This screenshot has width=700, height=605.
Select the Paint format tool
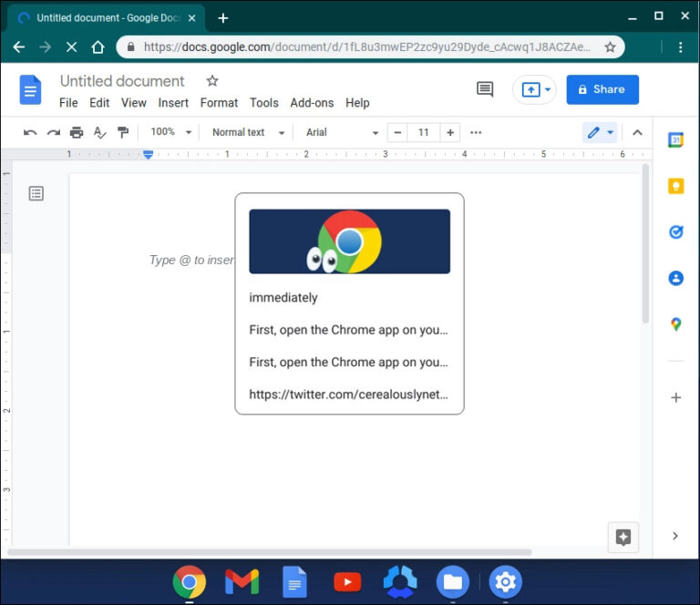(123, 132)
